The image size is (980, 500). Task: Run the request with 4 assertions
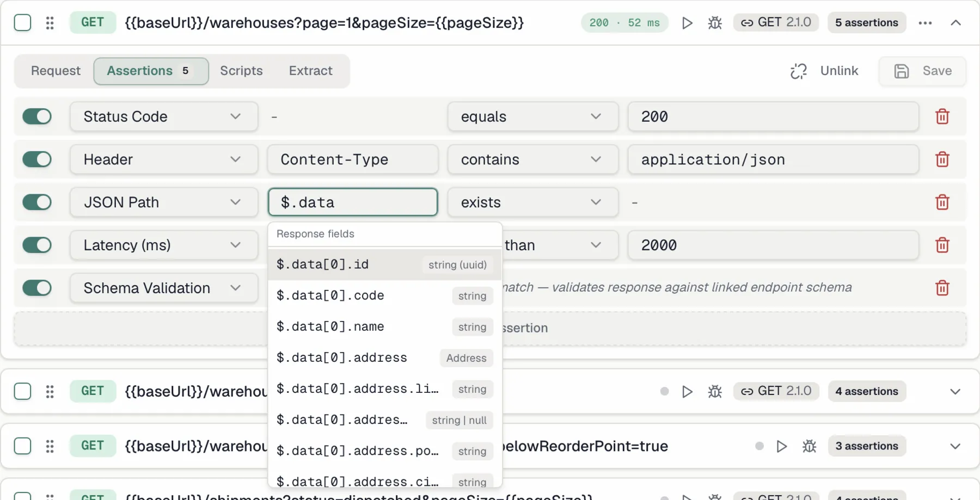tap(687, 392)
